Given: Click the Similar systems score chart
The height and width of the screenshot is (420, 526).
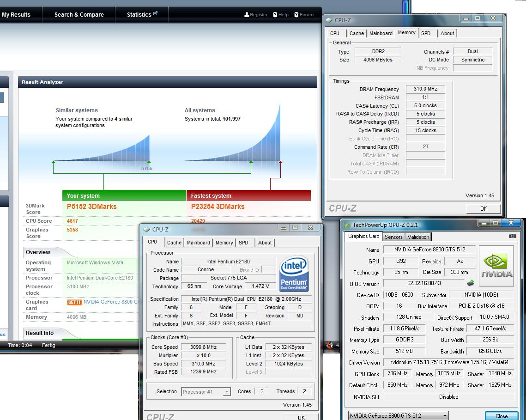Looking at the screenshot, I should click(103, 148).
